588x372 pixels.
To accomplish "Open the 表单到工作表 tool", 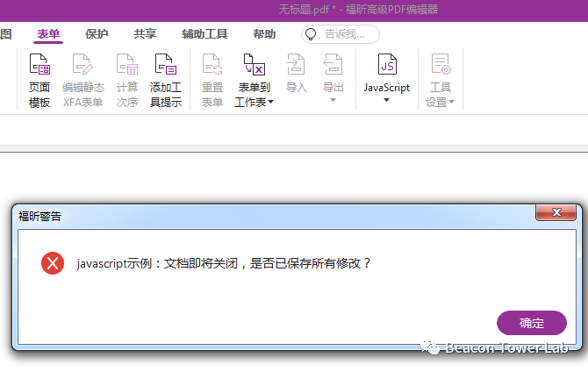I will click(255, 80).
